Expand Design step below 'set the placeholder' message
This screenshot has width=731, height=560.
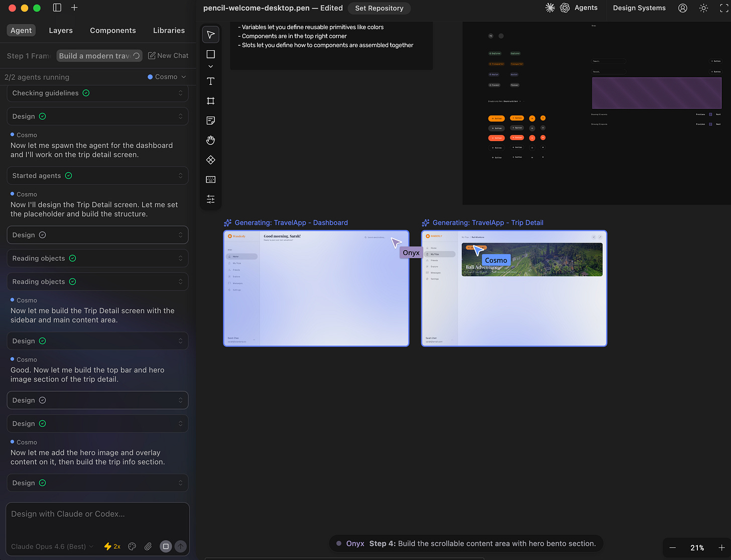[97, 235]
